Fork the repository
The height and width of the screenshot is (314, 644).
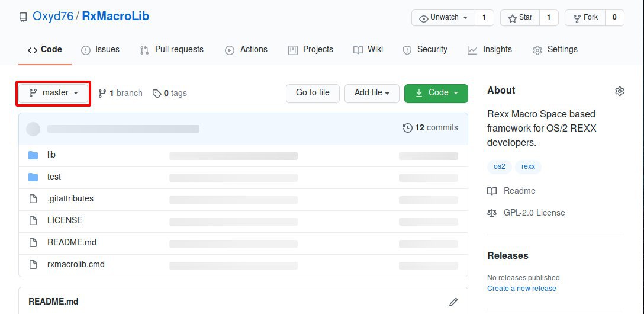point(585,18)
